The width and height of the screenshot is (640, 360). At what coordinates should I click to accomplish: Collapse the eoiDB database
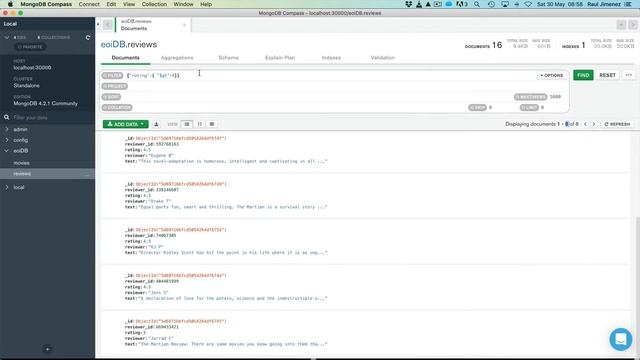coord(7,151)
